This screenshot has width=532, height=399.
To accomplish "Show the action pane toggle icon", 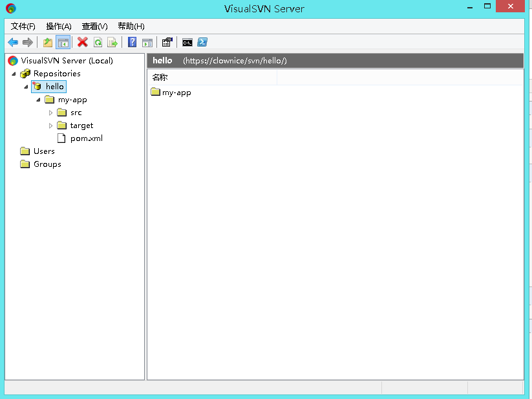I will pyautogui.click(x=147, y=42).
